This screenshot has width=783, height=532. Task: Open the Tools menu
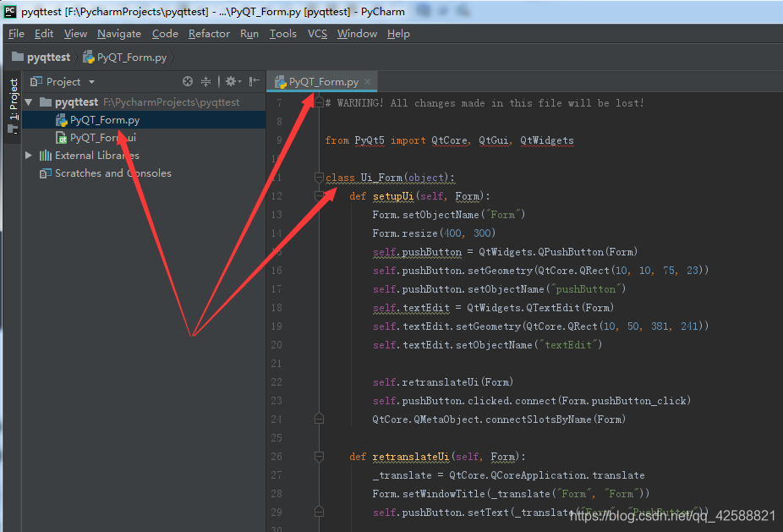coord(282,34)
